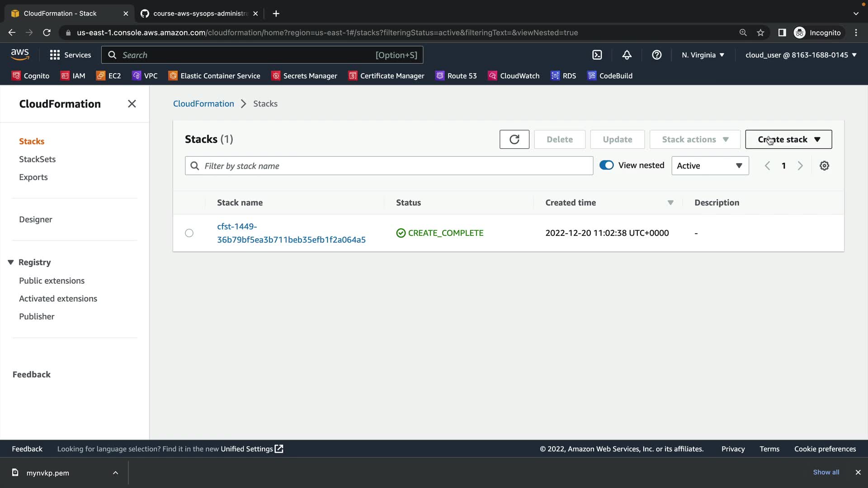Refresh the stacks list
Image resolution: width=868 pixels, height=488 pixels.
tap(514, 139)
